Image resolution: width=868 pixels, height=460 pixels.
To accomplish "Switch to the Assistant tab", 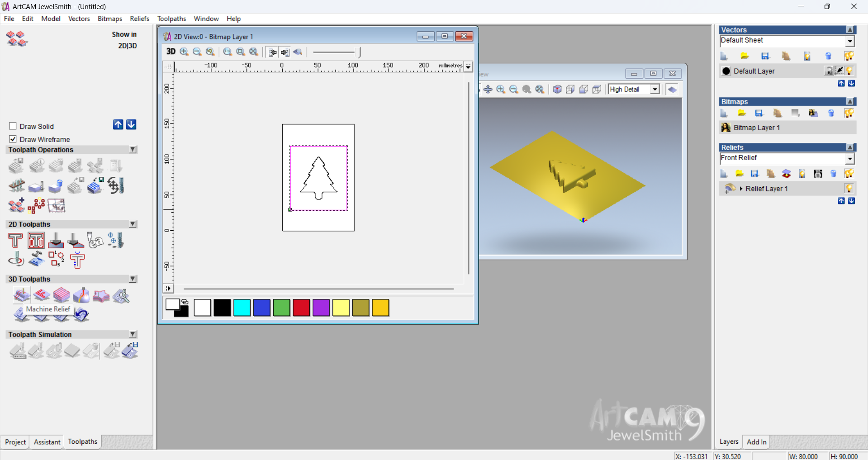I will click(x=47, y=442).
